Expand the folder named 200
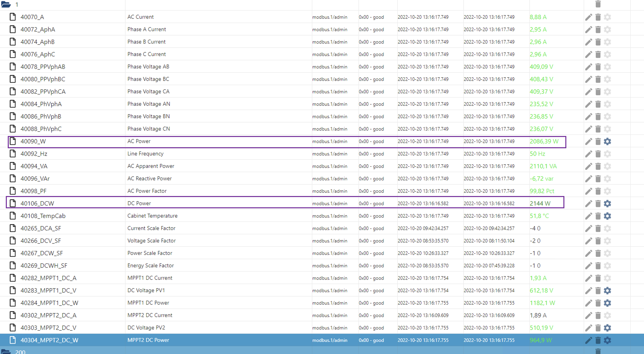The image size is (644, 354). (6, 351)
